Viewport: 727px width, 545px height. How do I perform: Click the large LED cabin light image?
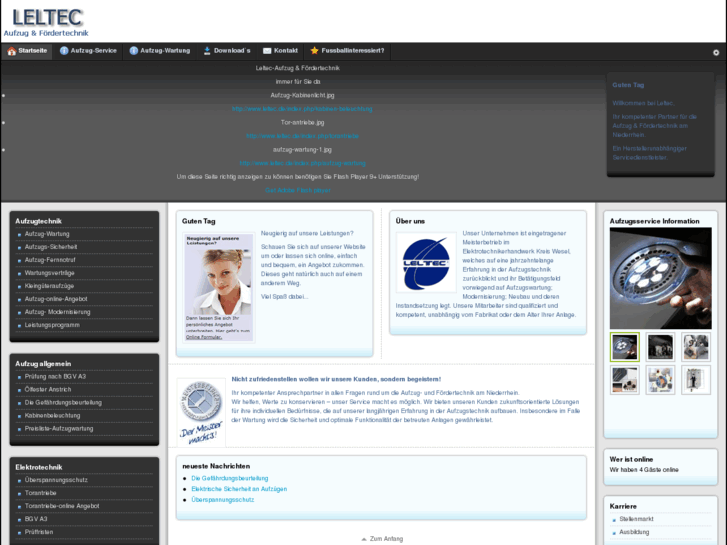click(660, 278)
